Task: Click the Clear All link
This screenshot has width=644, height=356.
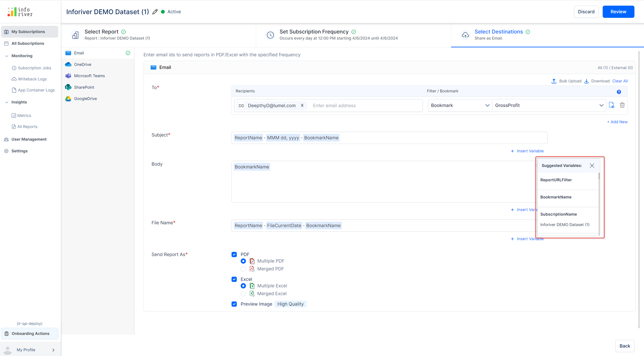Action: point(620,81)
